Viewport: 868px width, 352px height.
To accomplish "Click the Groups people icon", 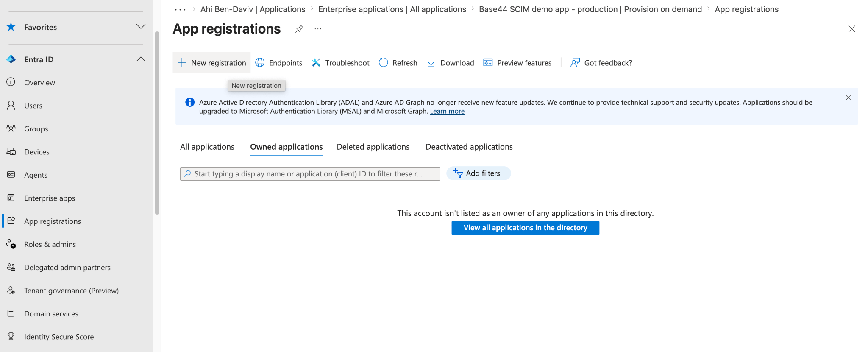I will [11, 129].
